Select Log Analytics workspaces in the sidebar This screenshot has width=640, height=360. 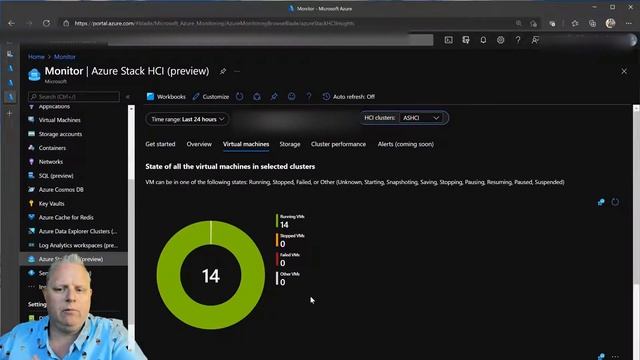(x=78, y=245)
